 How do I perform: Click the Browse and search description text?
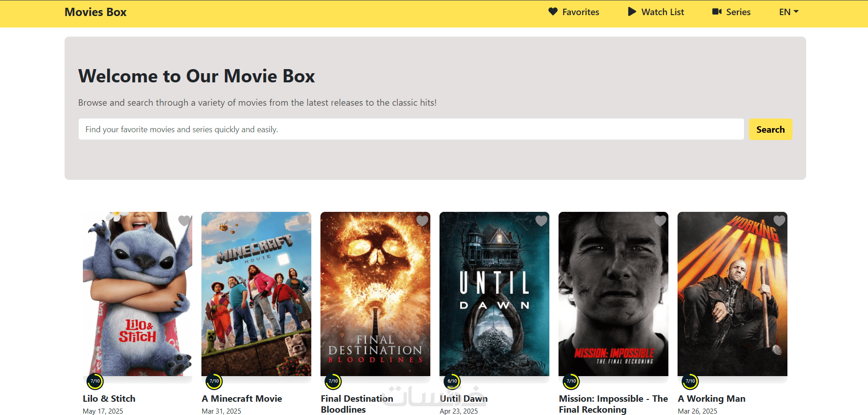click(257, 102)
